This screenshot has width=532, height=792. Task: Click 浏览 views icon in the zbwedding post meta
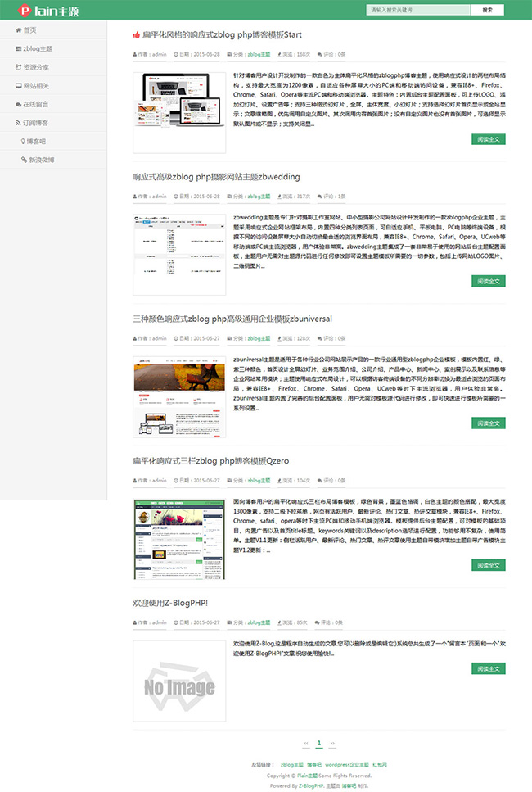(x=279, y=196)
